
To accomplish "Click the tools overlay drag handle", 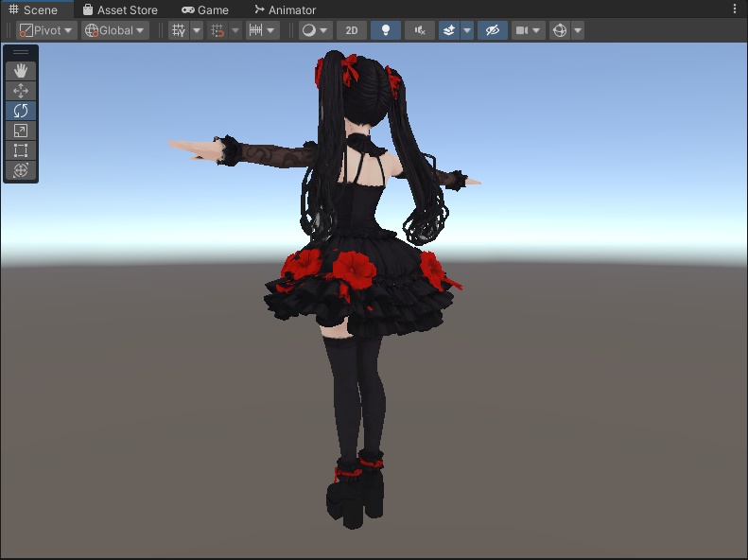I will click(21, 52).
